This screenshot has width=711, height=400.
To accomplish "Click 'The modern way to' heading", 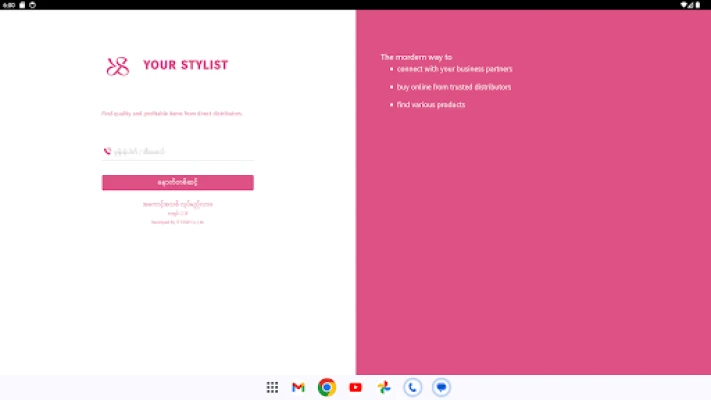I will pos(416,57).
